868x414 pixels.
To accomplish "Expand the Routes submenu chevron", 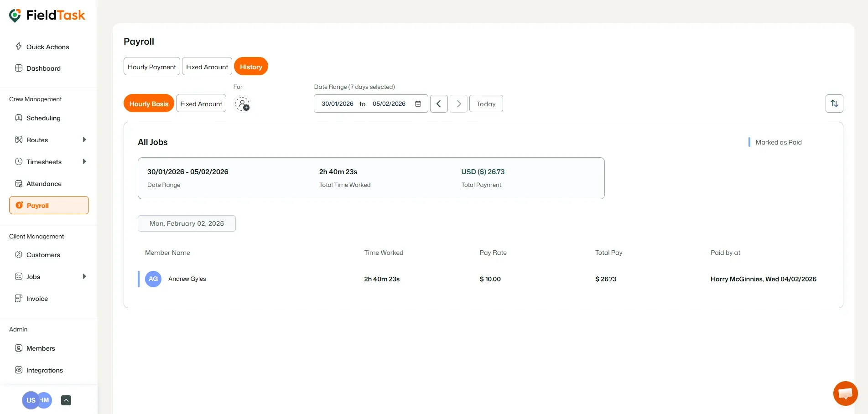I will pyautogui.click(x=84, y=140).
